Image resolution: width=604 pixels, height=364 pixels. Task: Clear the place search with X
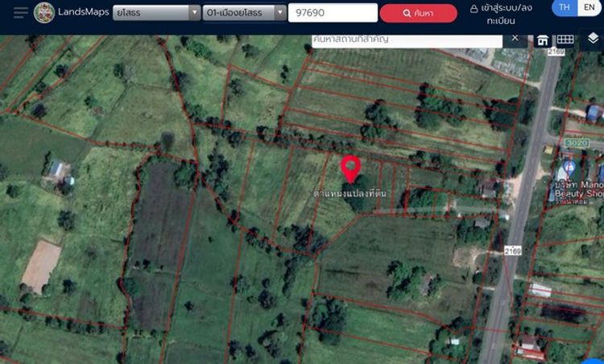pos(515,38)
